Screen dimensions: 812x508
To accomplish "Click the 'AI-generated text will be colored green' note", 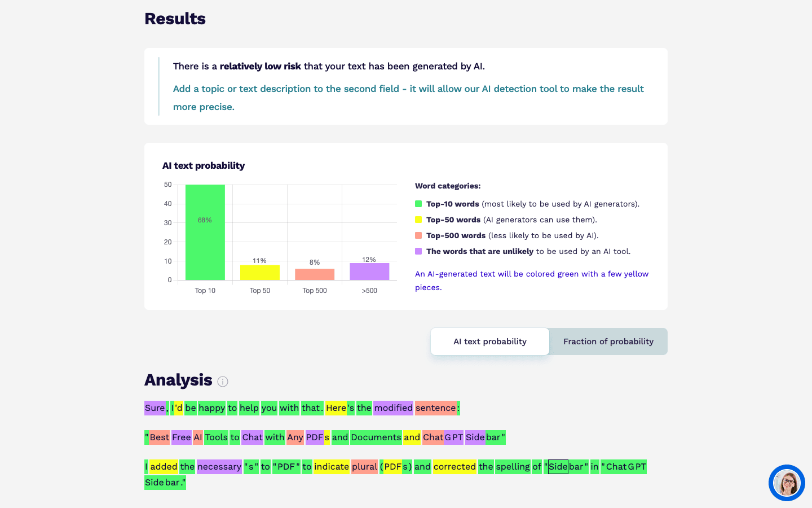I will [532, 281].
